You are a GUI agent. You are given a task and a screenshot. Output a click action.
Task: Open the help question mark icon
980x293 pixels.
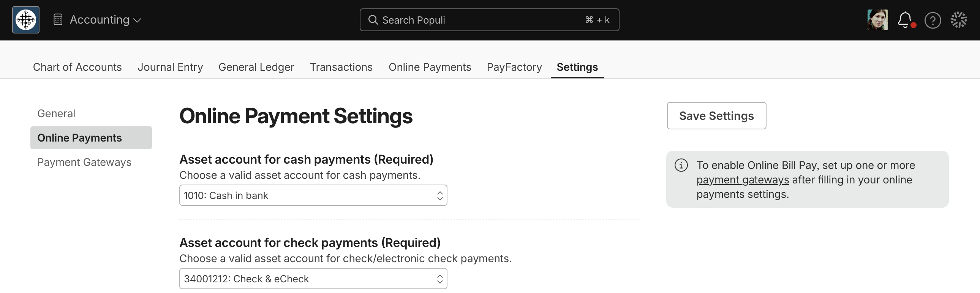click(x=933, y=20)
